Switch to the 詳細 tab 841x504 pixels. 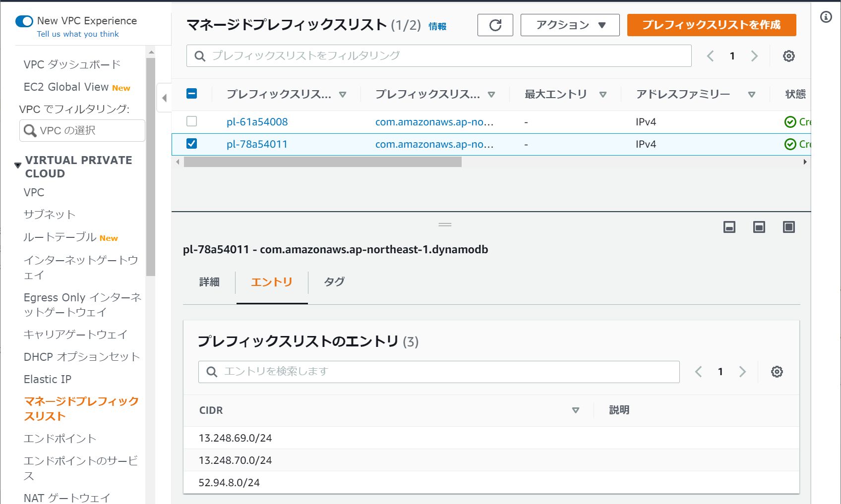pyautogui.click(x=209, y=282)
